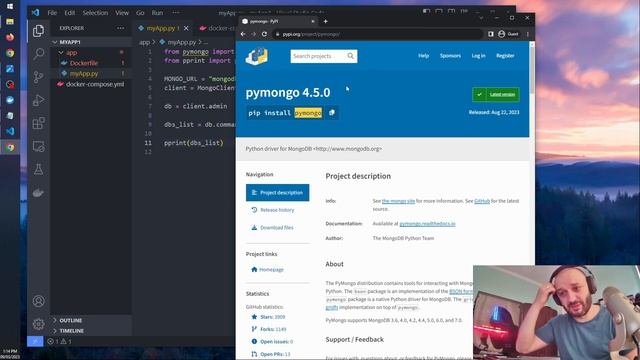Click the mongo site link
The image size is (640, 360).
398,201
